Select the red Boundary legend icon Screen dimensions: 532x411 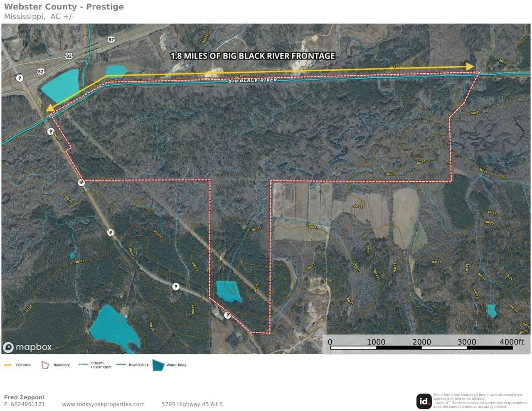pos(45,365)
